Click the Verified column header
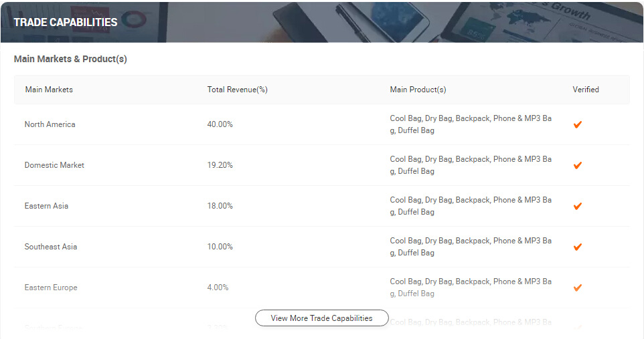This screenshot has width=644, height=339. coord(586,90)
